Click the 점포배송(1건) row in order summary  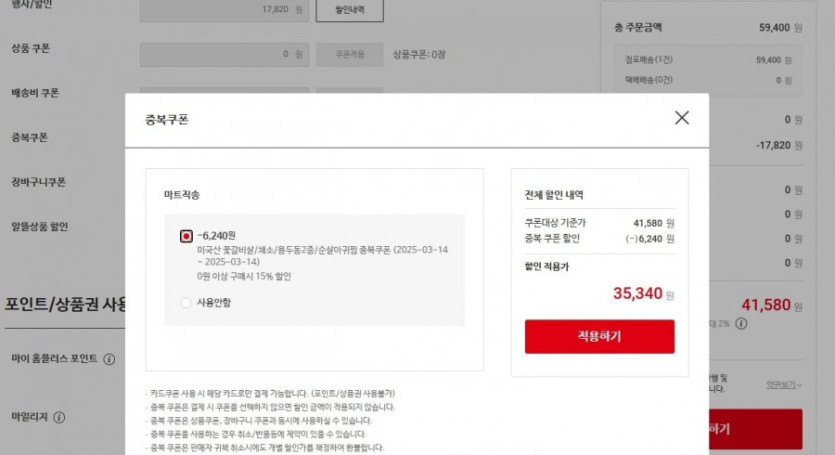708,60
